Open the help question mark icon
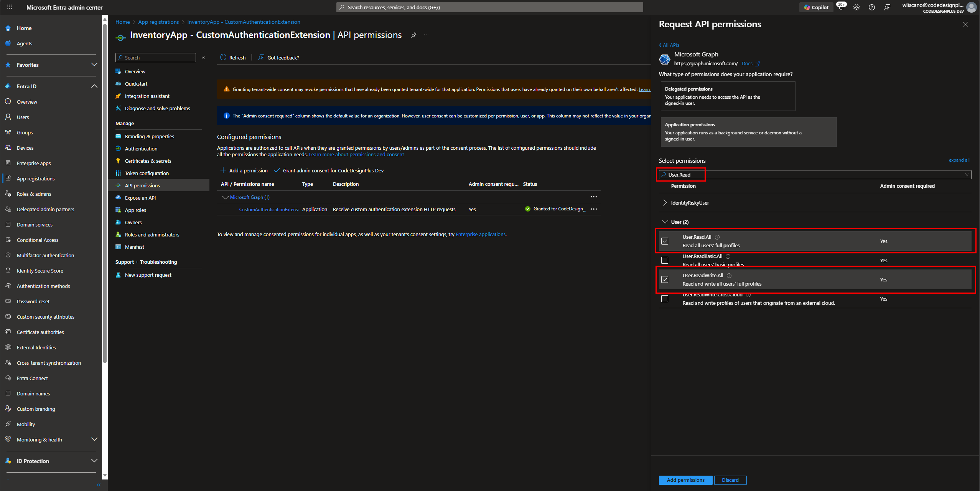This screenshot has width=980, height=491. [x=872, y=7]
